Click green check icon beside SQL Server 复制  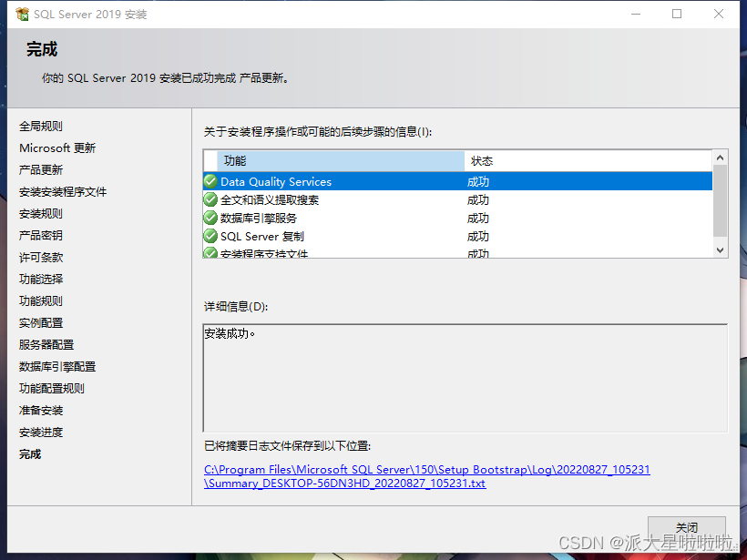tap(210, 236)
